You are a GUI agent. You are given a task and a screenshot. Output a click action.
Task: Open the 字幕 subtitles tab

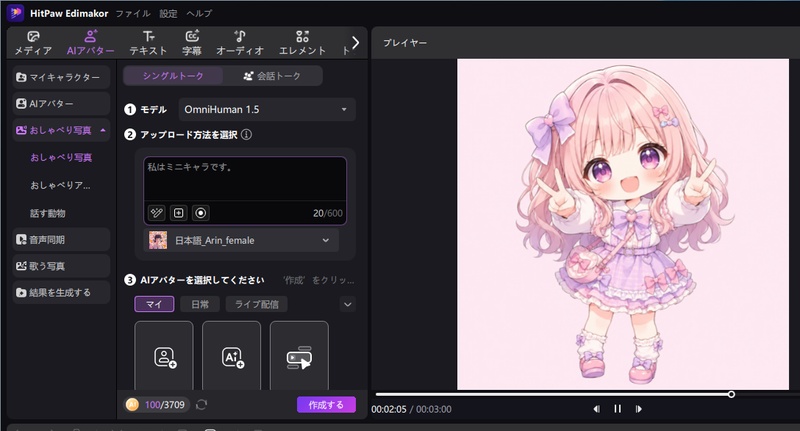coord(192,43)
